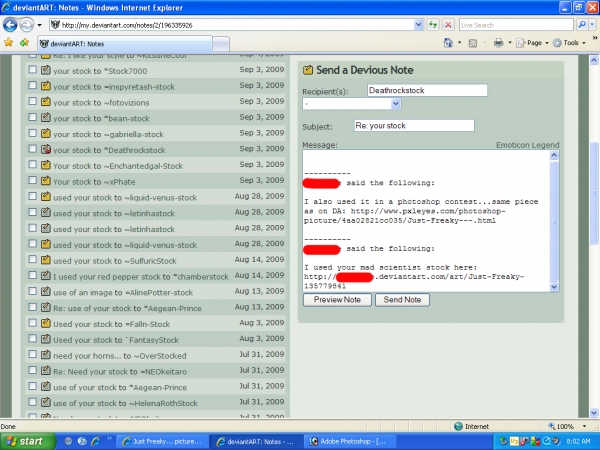Image resolution: width=600 pixels, height=450 pixels.
Task: Open the Tools menu dropdown
Action: [569, 43]
